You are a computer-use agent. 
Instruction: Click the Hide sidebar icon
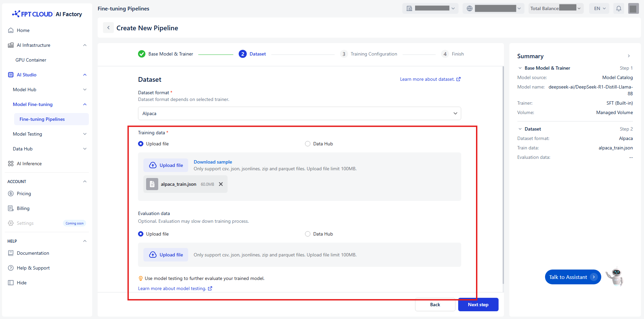tap(11, 283)
